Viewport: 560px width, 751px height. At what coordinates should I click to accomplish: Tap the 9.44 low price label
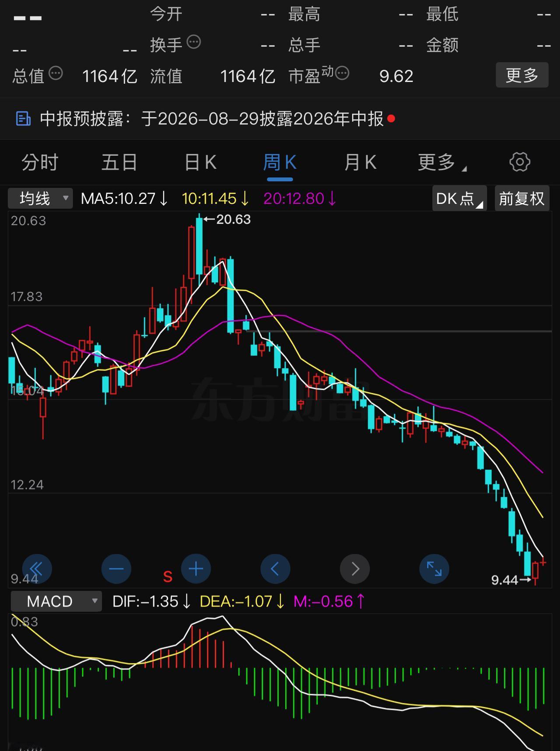point(504,580)
